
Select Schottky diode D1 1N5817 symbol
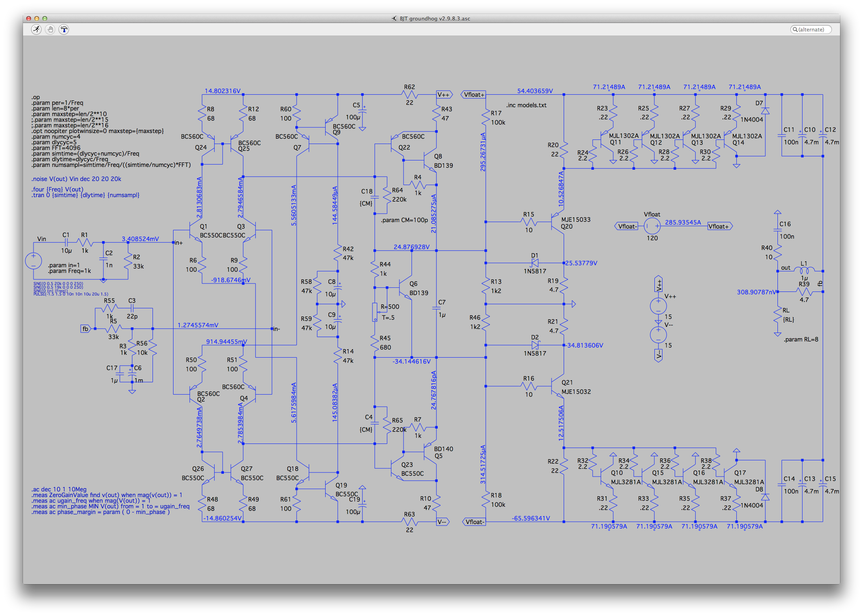535,263
